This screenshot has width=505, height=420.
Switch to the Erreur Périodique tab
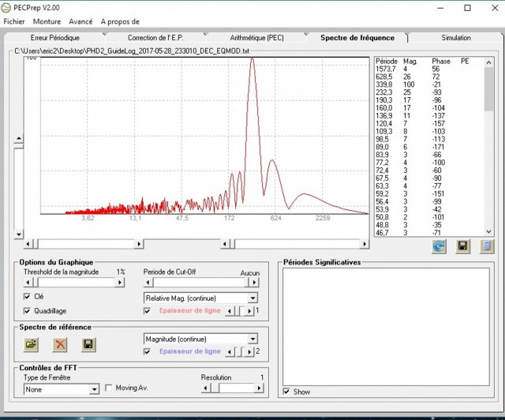point(55,38)
